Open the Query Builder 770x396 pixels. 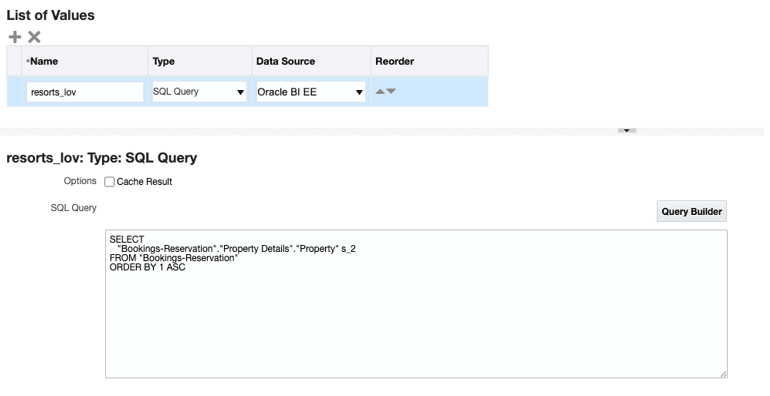coord(691,211)
